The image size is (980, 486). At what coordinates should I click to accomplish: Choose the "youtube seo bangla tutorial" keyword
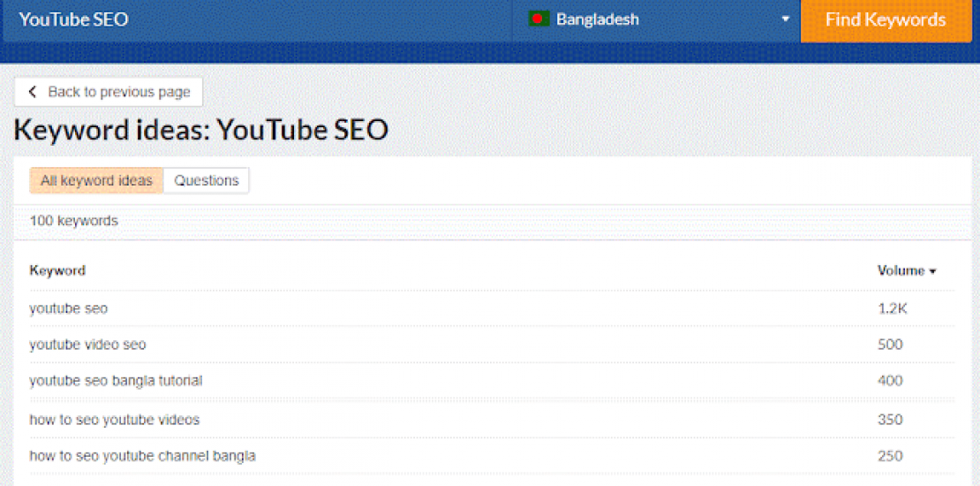tap(116, 381)
